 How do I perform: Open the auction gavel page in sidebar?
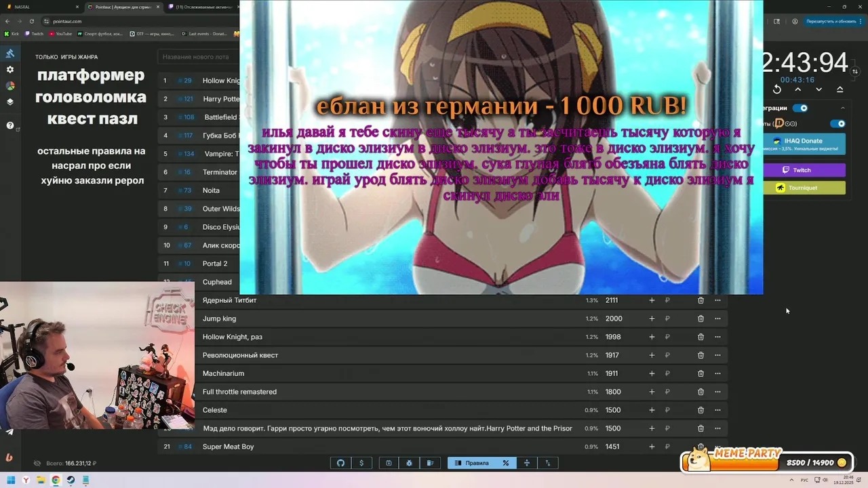[x=10, y=54]
